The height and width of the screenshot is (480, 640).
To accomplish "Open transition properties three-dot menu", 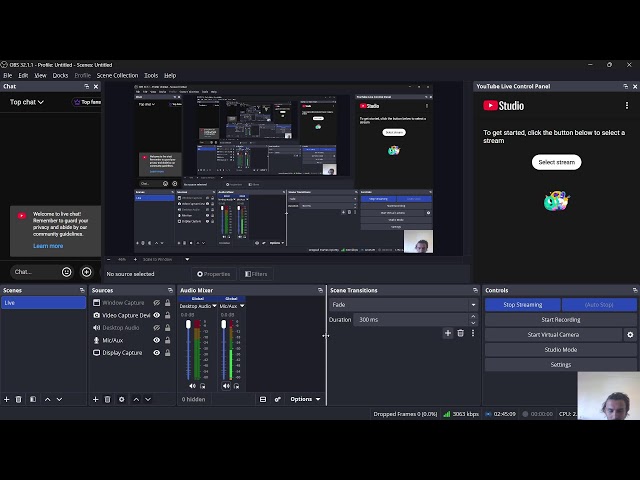I will point(473,333).
